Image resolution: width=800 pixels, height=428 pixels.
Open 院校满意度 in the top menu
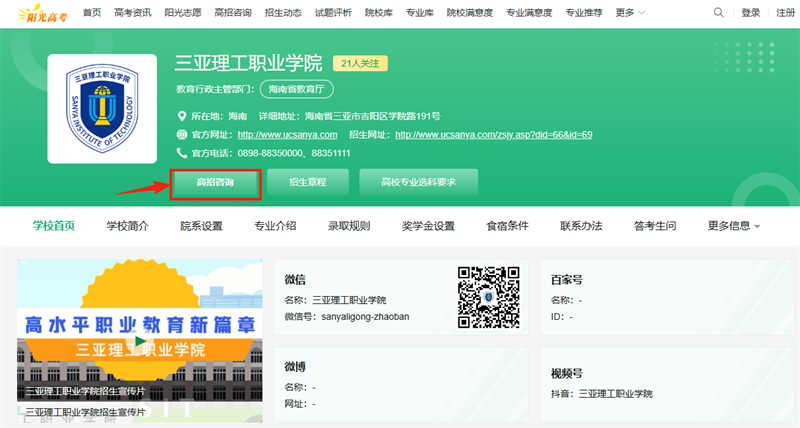[469, 13]
